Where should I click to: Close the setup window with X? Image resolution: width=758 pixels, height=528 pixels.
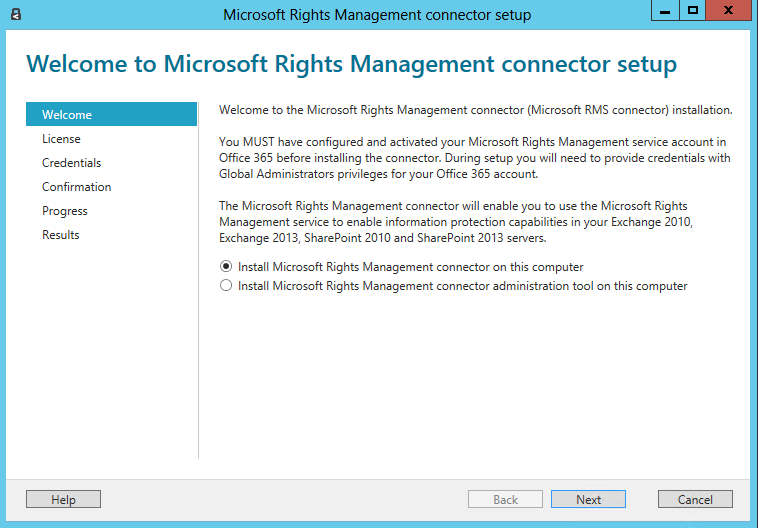point(729,11)
